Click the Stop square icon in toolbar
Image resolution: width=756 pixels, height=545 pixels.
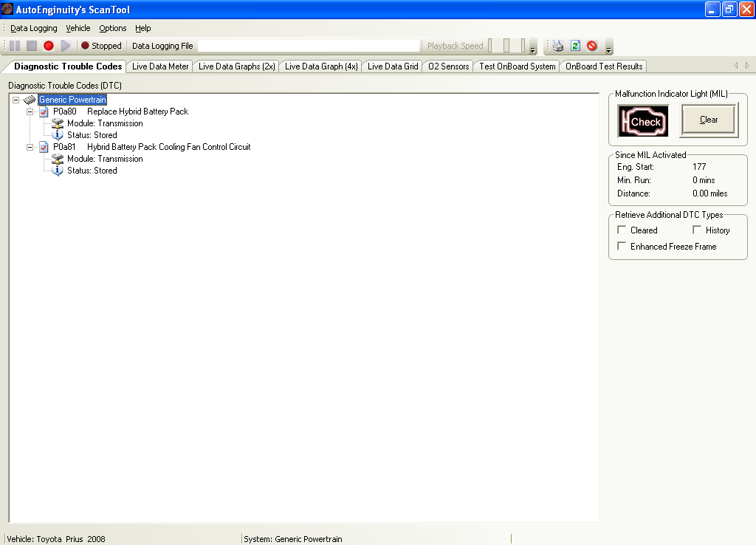pyautogui.click(x=32, y=46)
